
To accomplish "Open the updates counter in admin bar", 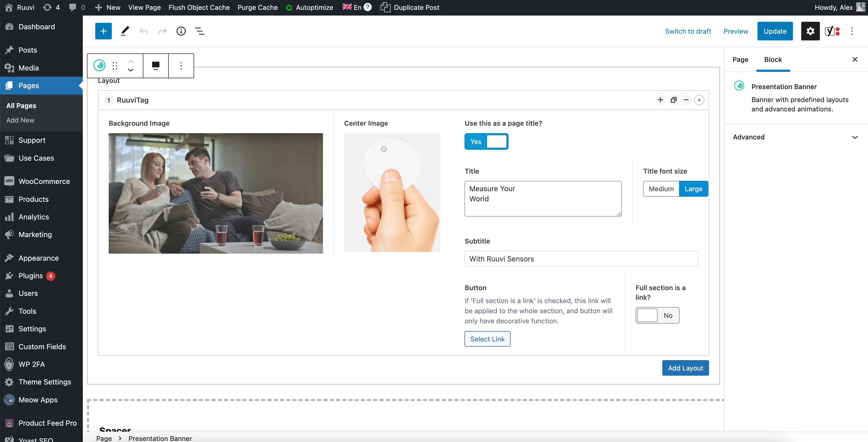I will coord(52,8).
